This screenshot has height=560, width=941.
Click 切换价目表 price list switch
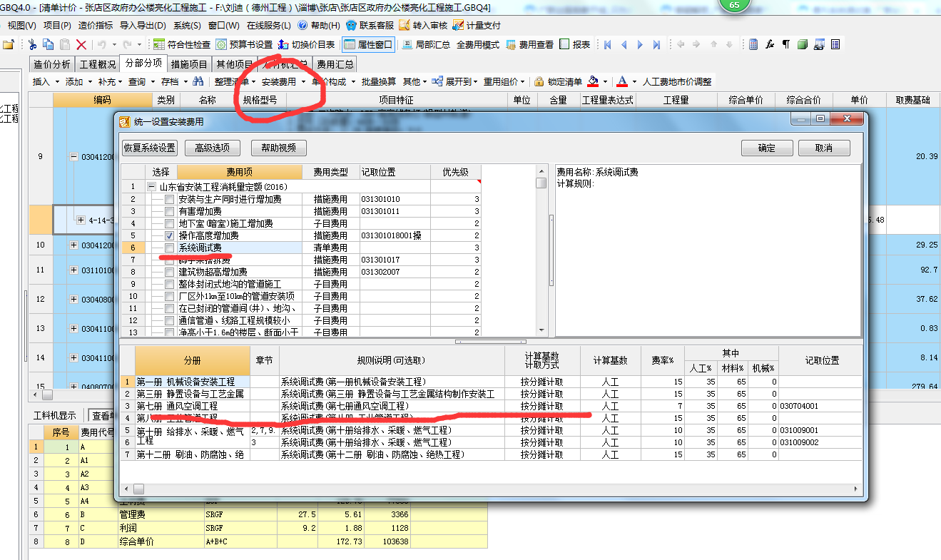click(305, 44)
